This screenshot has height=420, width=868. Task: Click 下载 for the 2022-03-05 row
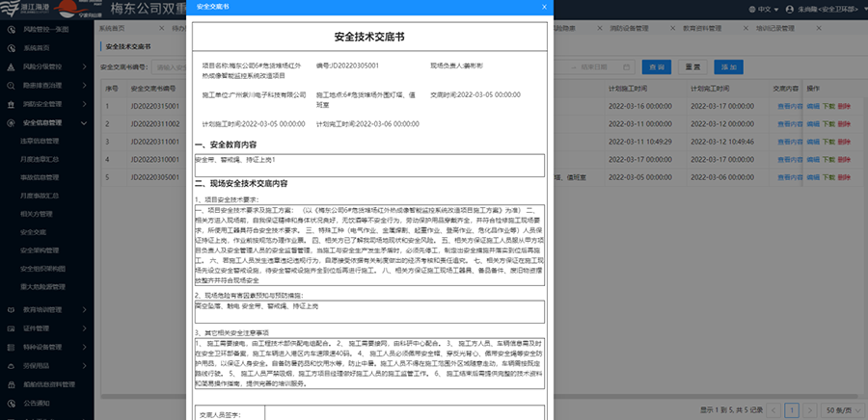click(x=828, y=177)
